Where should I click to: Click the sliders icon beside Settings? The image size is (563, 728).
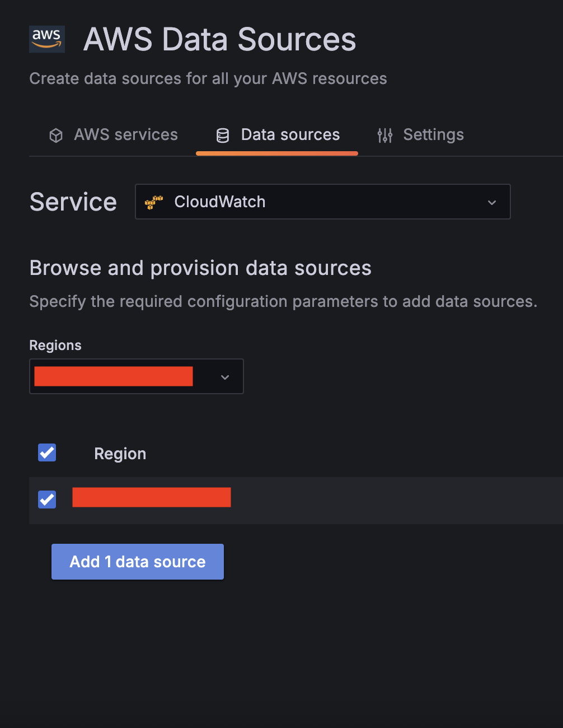(x=385, y=136)
